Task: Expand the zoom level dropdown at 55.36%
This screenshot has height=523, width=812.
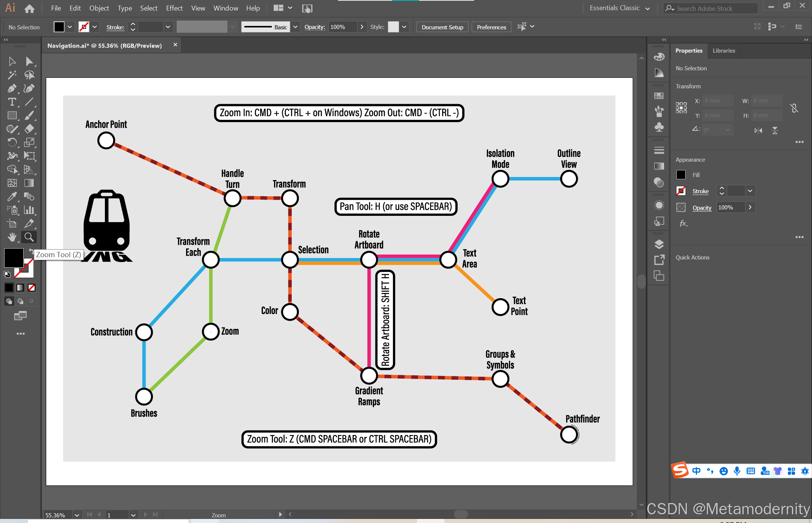Action: [77, 515]
